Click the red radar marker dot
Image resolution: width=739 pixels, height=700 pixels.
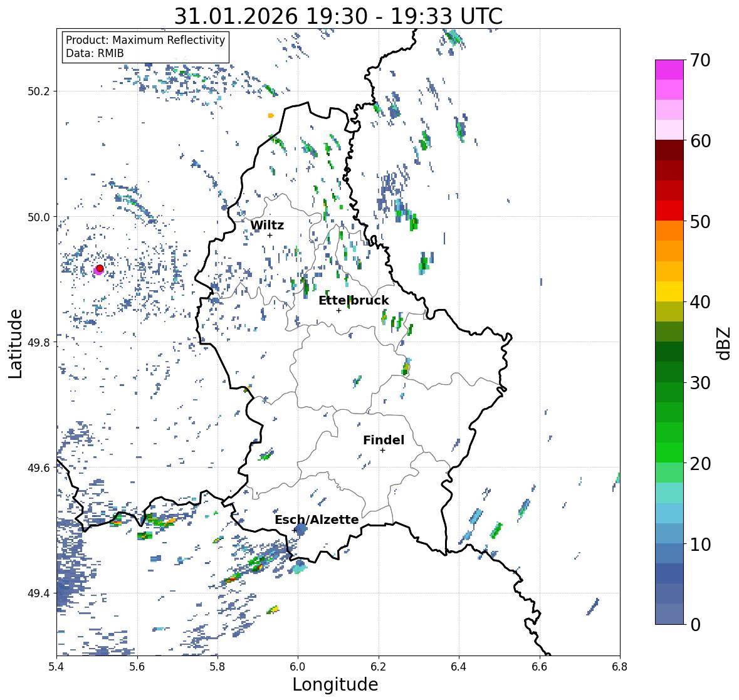pos(100,268)
